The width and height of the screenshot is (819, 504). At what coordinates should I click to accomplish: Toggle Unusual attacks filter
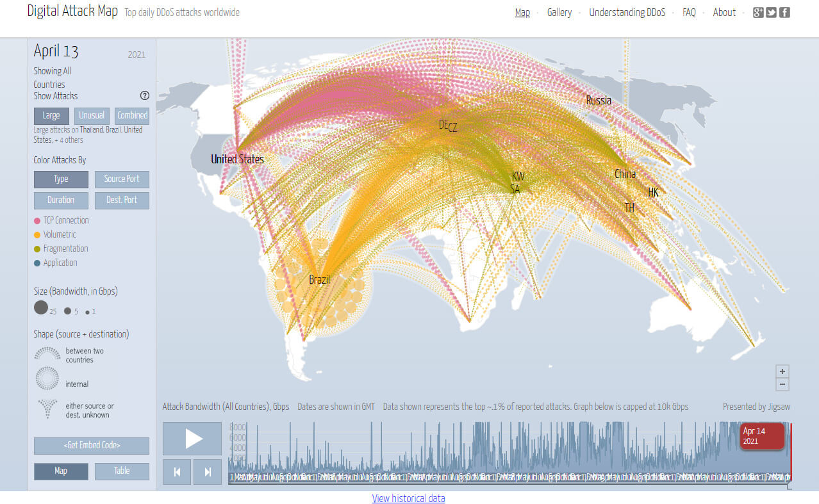[92, 116]
